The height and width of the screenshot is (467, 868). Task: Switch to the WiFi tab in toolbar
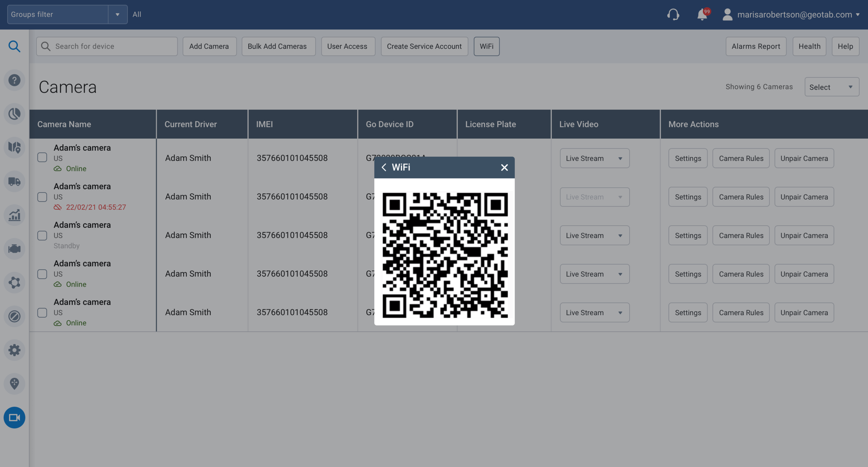[x=486, y=46]
